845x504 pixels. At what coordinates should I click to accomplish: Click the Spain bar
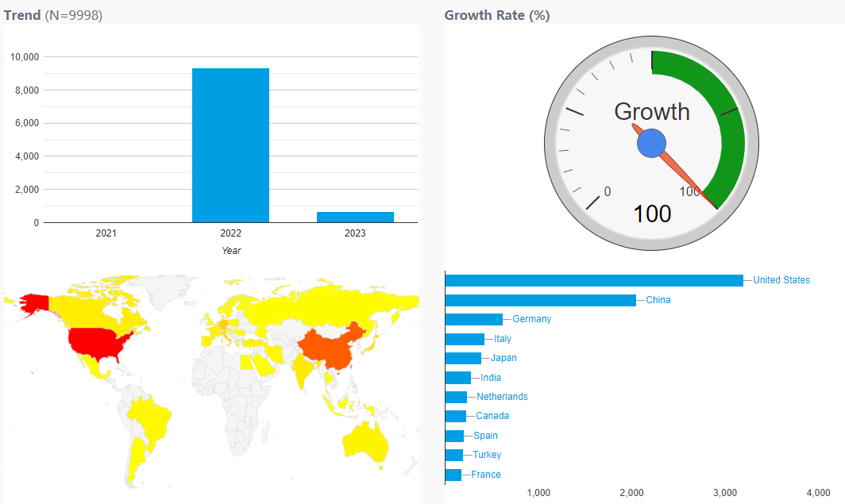454,436
